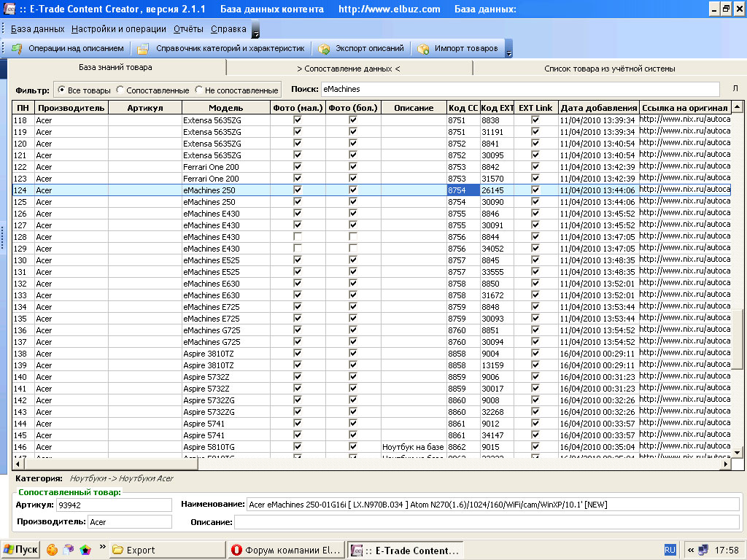Click the Operations over description toolbar icon
Image resolution: width=747 pixels, height=560 pixels.
tap(18, 49)
